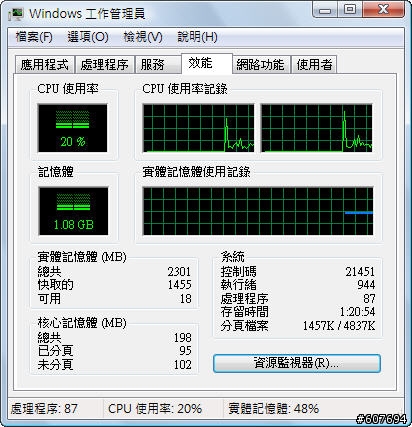
Task: Close the Task Manager window
Action: [384, 10]
